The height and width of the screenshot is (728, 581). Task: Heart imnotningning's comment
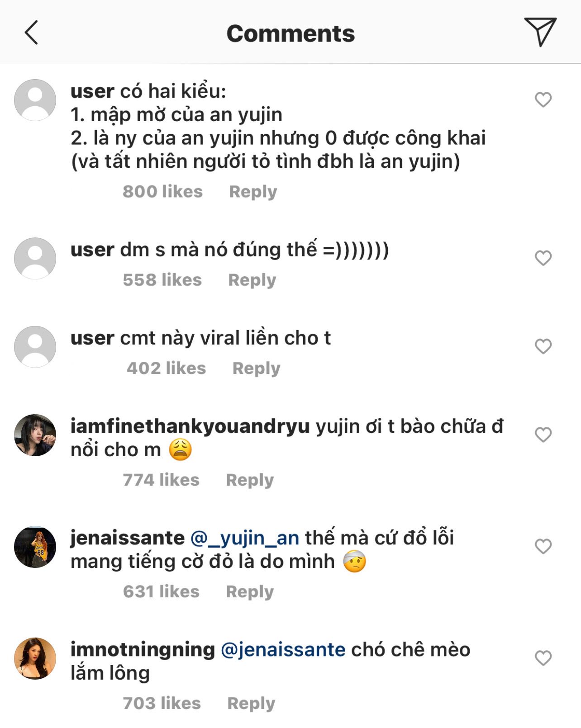(543, 658)
